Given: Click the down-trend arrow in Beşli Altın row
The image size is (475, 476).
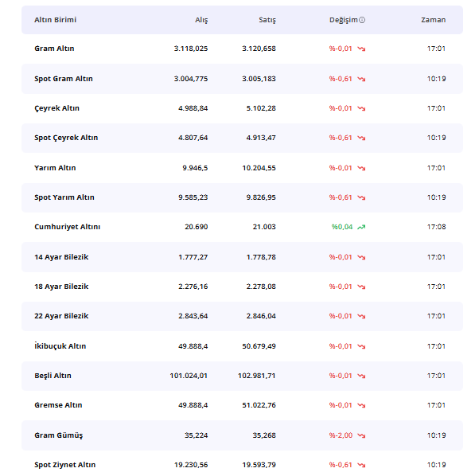Looking at the screenshot, I should tap(361, 376).
